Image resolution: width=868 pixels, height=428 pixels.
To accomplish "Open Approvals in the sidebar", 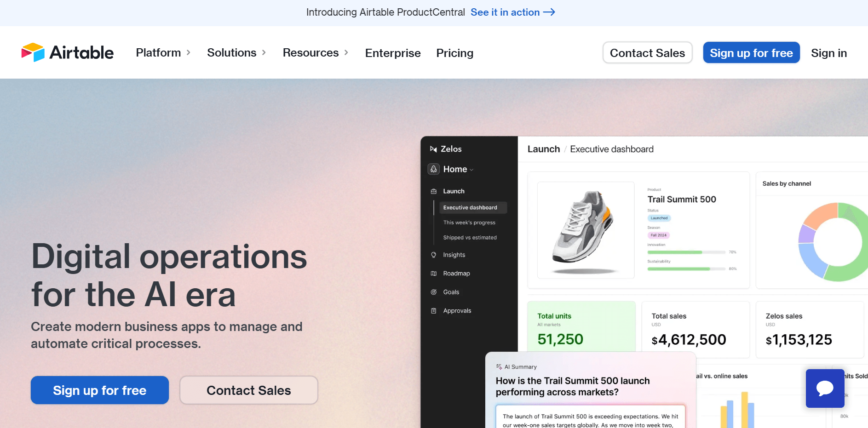I will coord(457,311).
